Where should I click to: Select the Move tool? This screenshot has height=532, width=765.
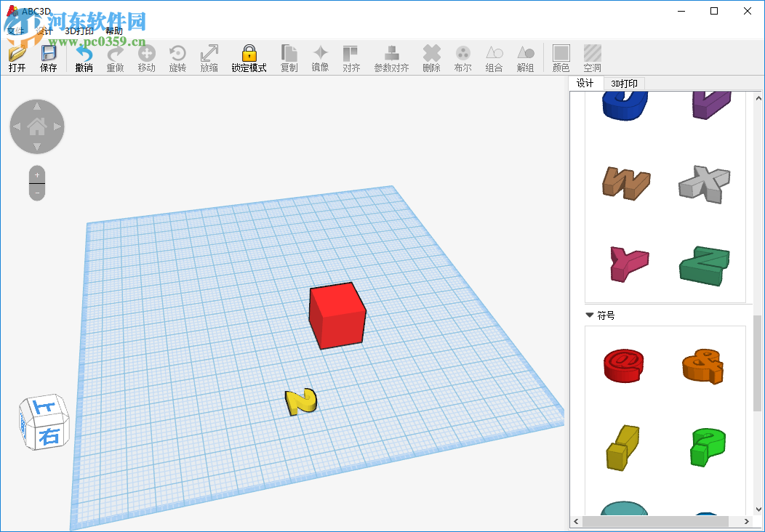coord(146,58)
